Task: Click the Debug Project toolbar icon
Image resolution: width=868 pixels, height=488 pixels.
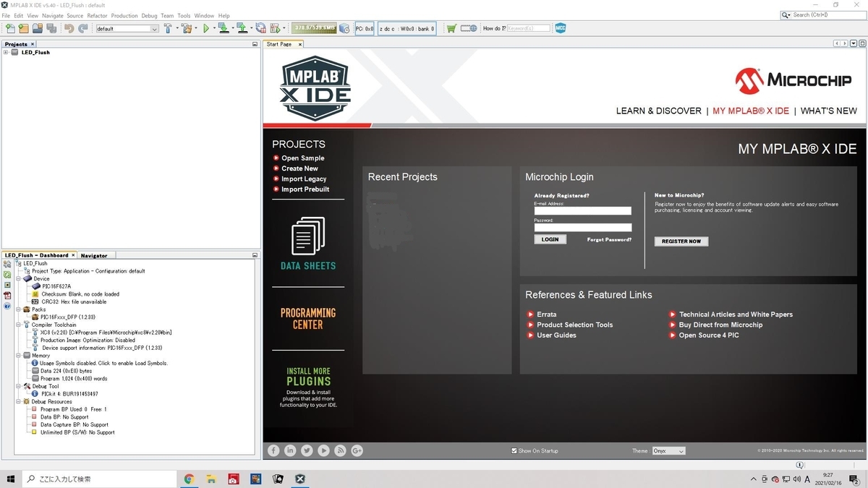Action: 275,28
